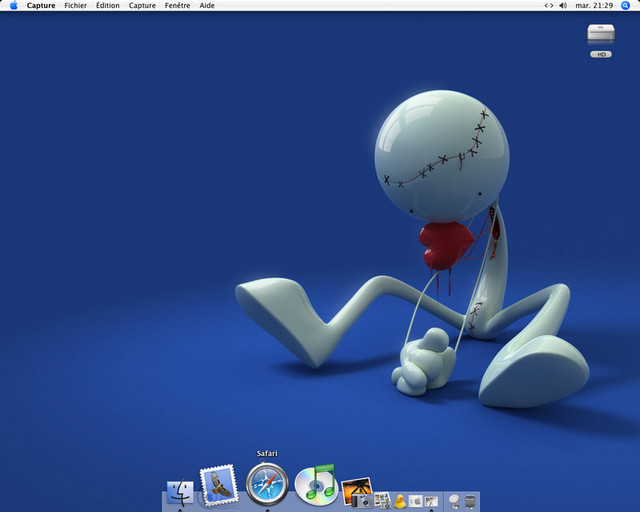This screenshot has height=512, width=640.
Task: Open Spotlight search magnifier
Action: [625, 5]
